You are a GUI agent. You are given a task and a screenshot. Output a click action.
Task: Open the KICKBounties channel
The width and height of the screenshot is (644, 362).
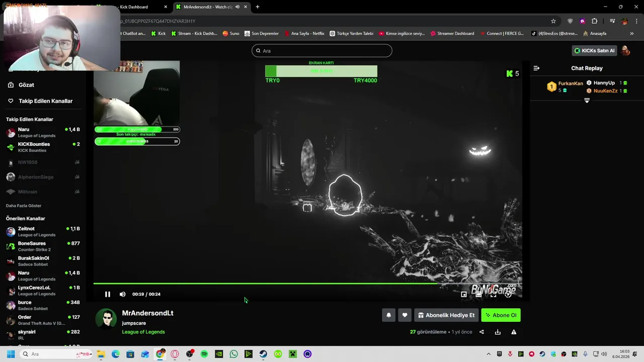(x=43, y=147)
